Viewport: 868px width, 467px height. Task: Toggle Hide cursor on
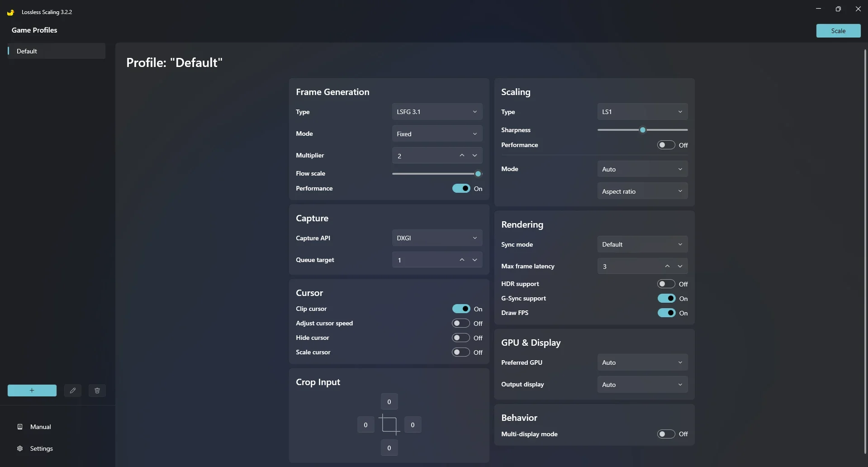tap(461, 338)
